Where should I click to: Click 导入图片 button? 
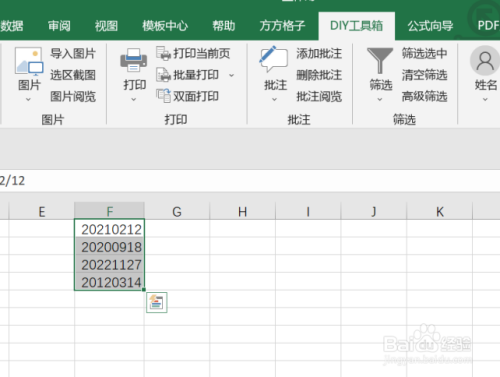(x=73, y=53)
